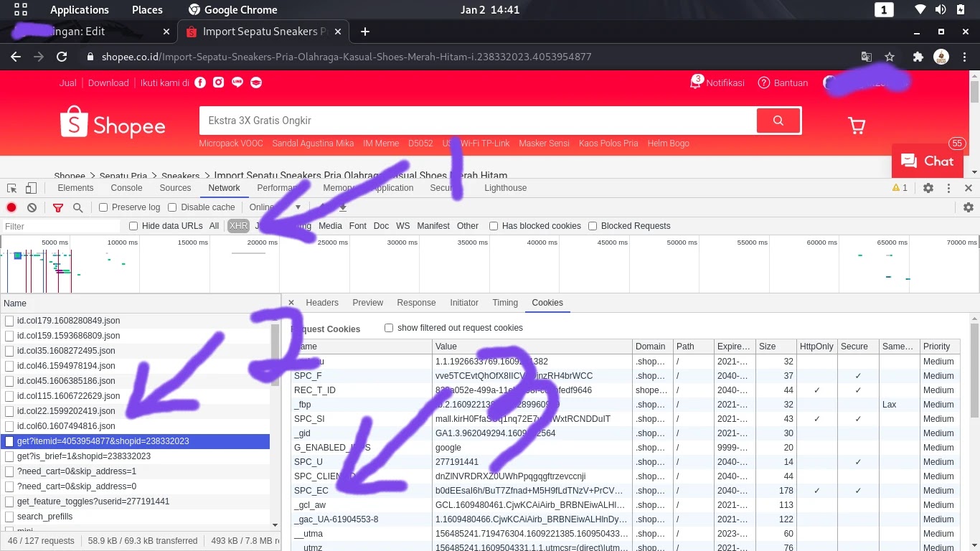Open a new Chrome tab with plus icon
Image resolution: width=980 pixels, height=551 pixels.
(x=365, y=32)
